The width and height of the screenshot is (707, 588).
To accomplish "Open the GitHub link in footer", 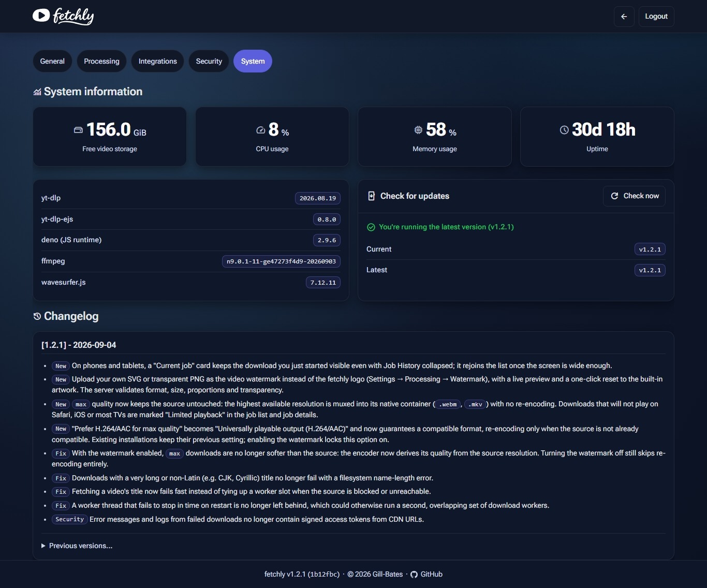I will click(426, 575).
